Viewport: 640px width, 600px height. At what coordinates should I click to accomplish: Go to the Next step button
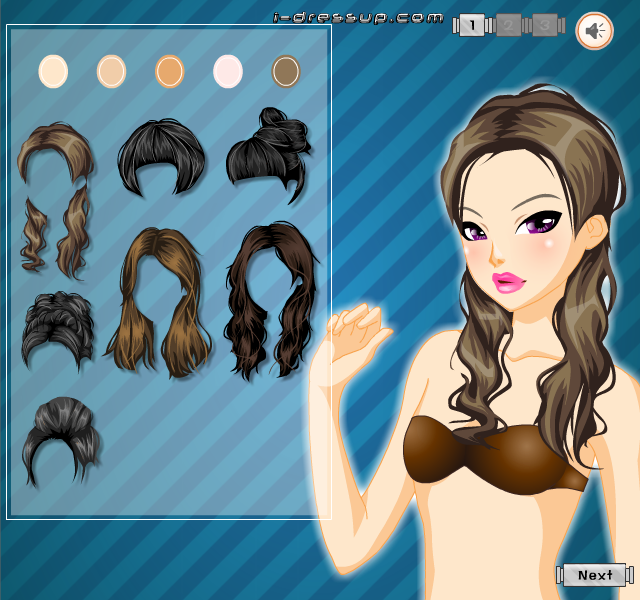595,575
